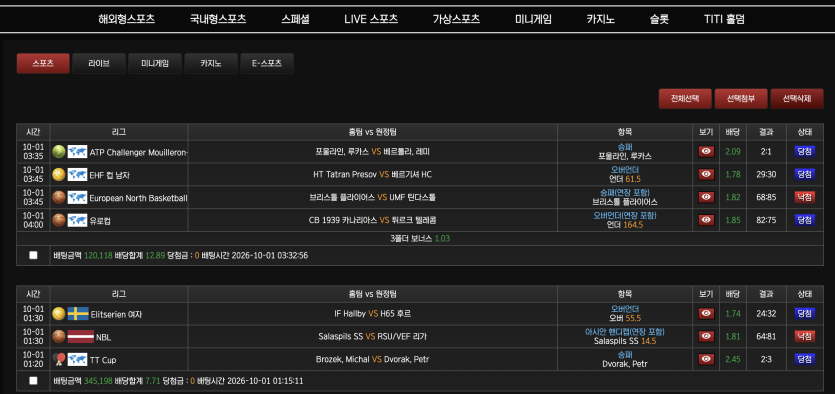835x394 pixels.
Task: View details eye icon for CB 1939 카나리아스 match
Action: (706, 220)
